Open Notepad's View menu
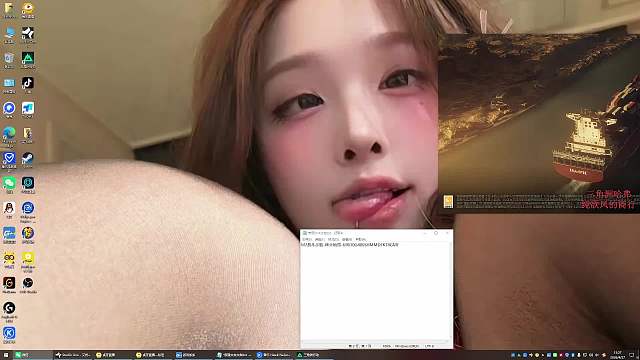The width and height of the screenshot is (640, 360). [x=347, y=239]
